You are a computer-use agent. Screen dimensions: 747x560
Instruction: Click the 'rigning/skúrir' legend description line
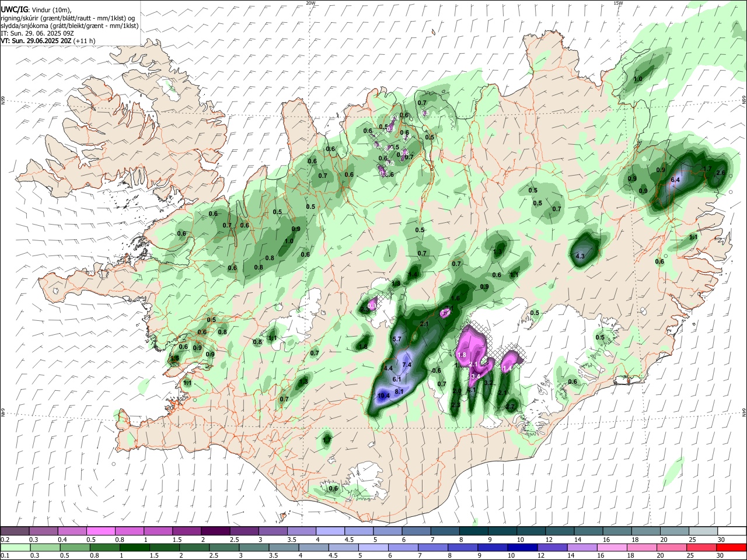click(x=69, y=18)
